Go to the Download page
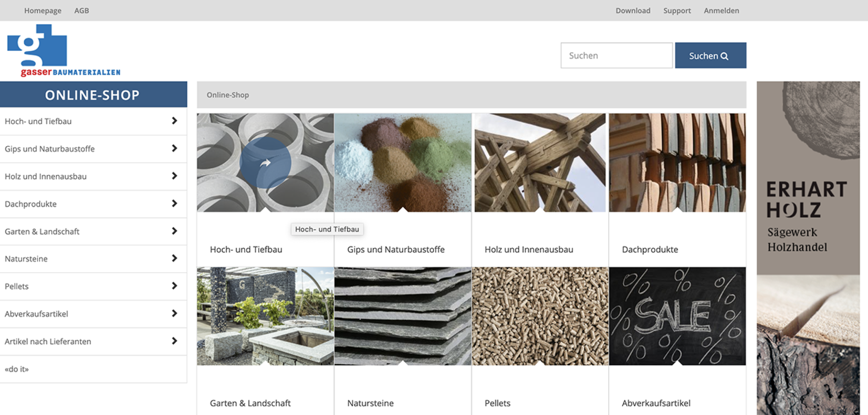Image resolution: width=868 pixels, height=415 pixels. tap(633, 10)
